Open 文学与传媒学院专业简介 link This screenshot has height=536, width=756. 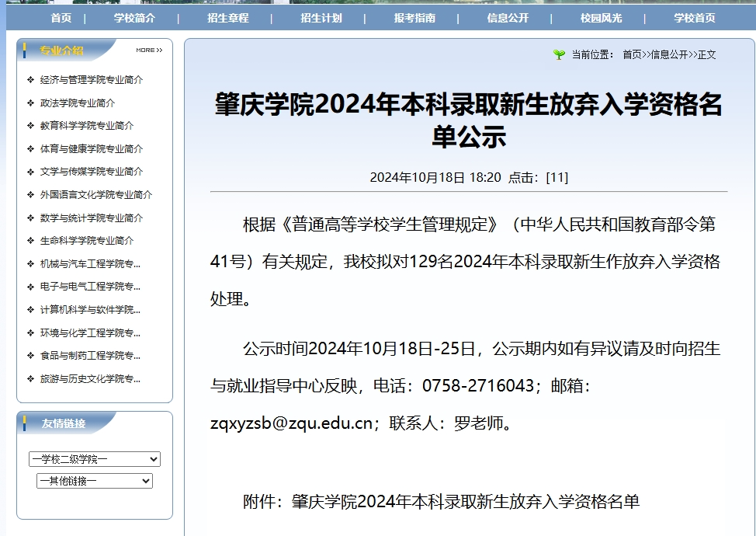point(92,171)
